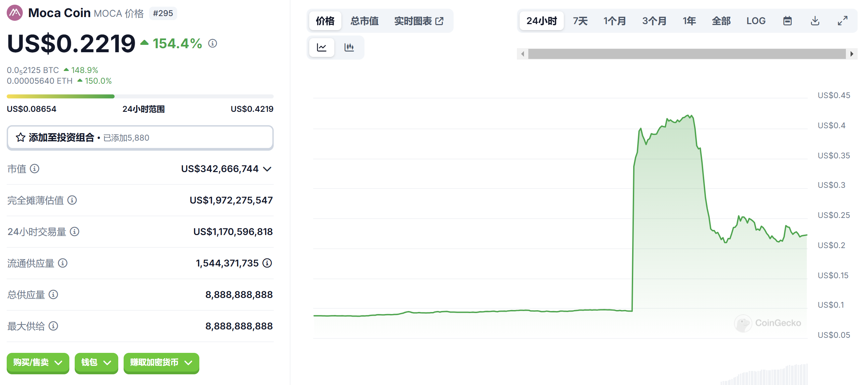The image size is (868, 385).
Task: Open the 钱包 dropdown
Action: [x=96, y=363]
